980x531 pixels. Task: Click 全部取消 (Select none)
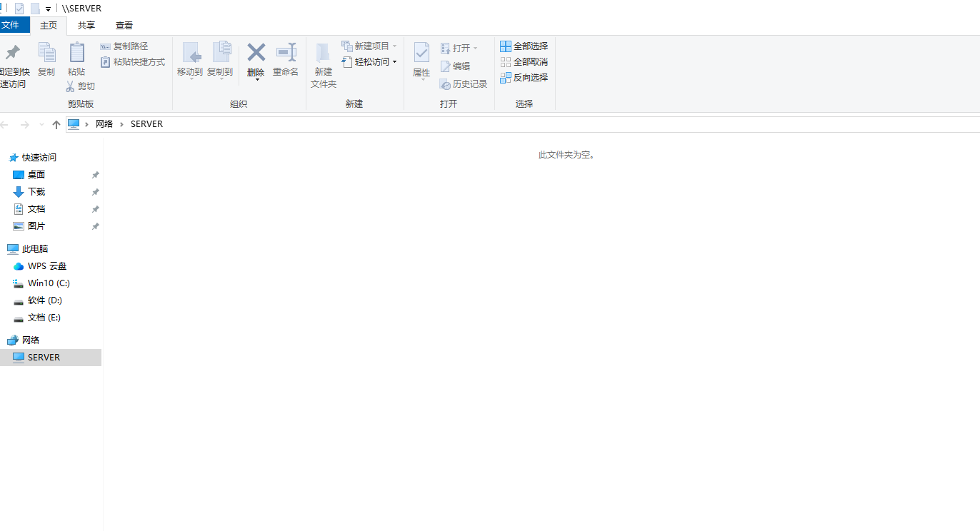tap(524, 62)
